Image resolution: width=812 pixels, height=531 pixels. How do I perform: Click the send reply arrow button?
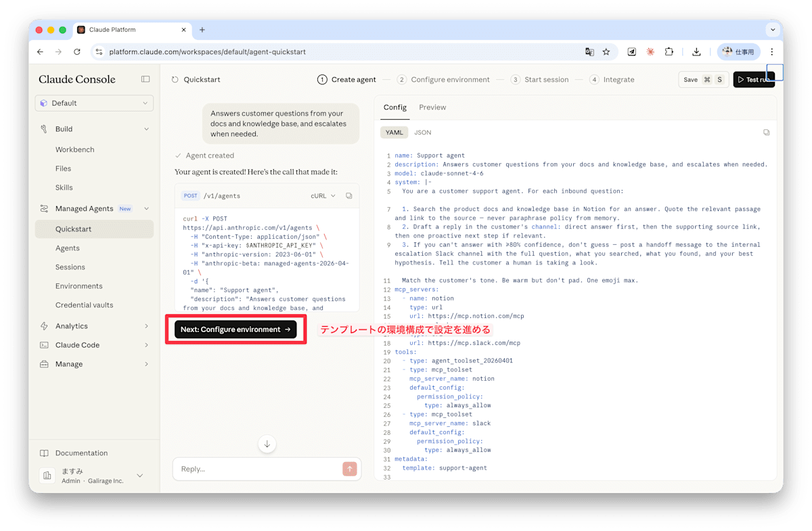(349, 469)
